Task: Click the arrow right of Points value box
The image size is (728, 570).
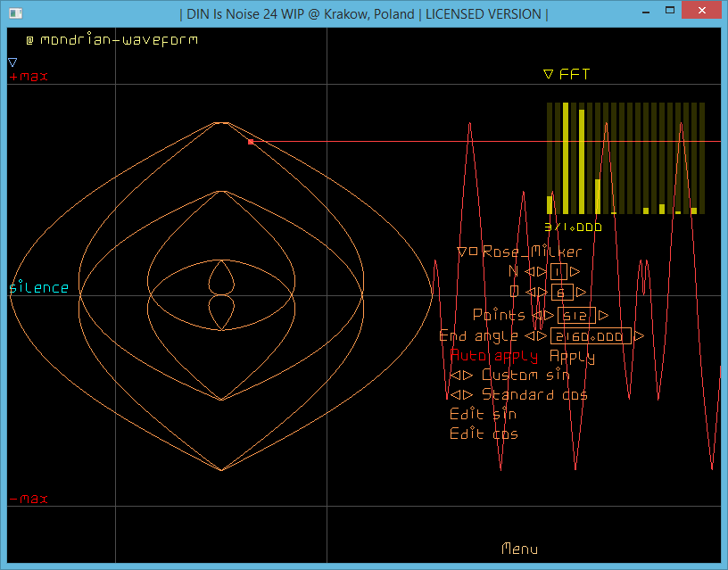Action: [x=604, y=316]
